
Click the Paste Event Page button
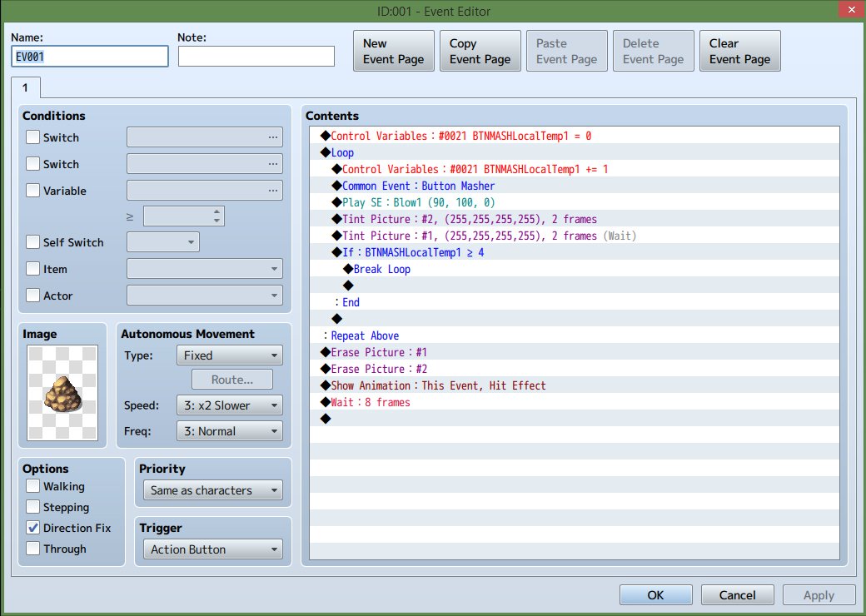point(567,51)
